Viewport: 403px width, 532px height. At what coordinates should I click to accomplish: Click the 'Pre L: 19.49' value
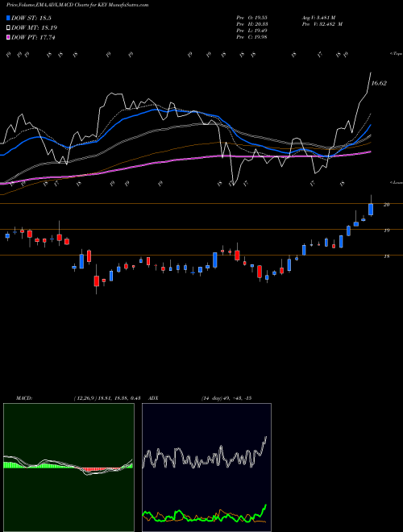(252, 31)
